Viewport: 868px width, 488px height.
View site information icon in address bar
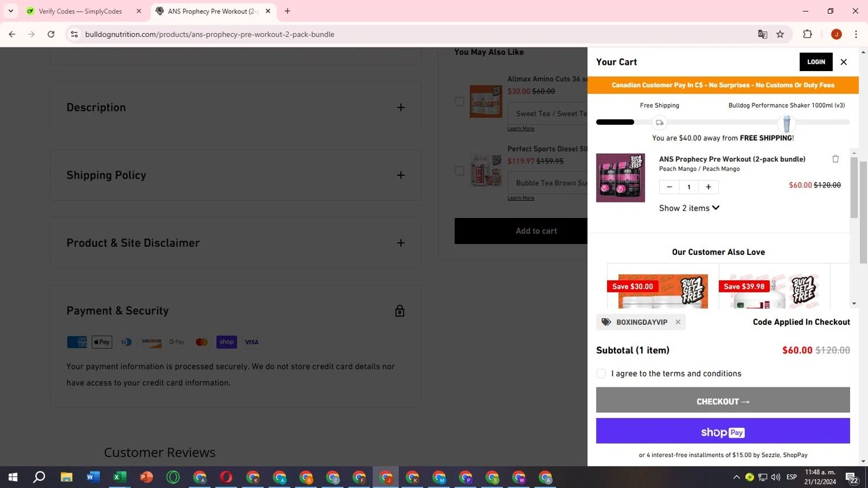click(74, 34)
